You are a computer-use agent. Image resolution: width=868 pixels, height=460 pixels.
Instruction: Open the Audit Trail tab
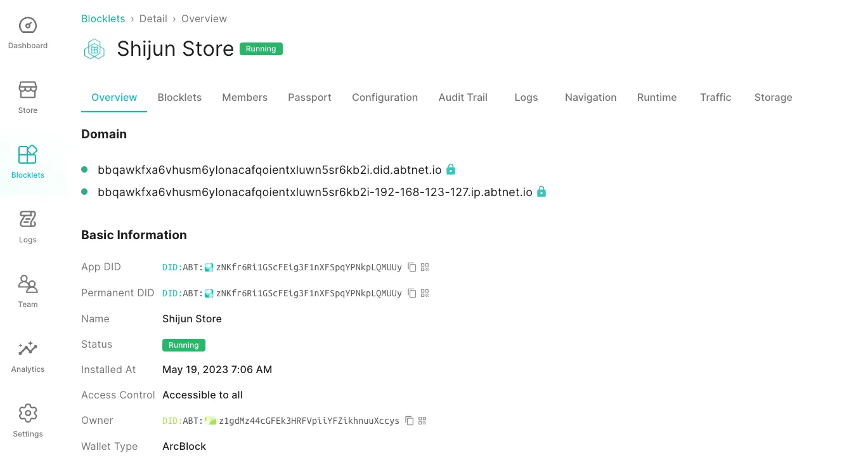(463, 98)
